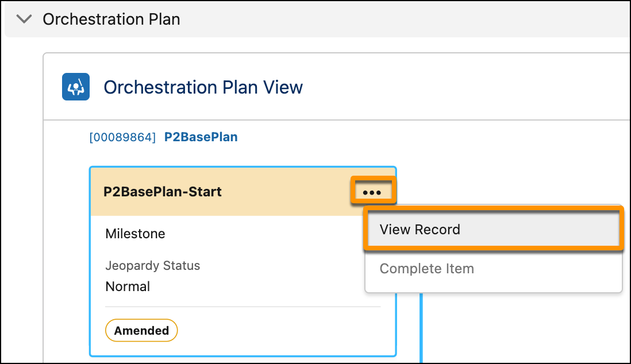
Task: Click the Amended status badge
Action: pyautogui.click(x=141, y=330)
